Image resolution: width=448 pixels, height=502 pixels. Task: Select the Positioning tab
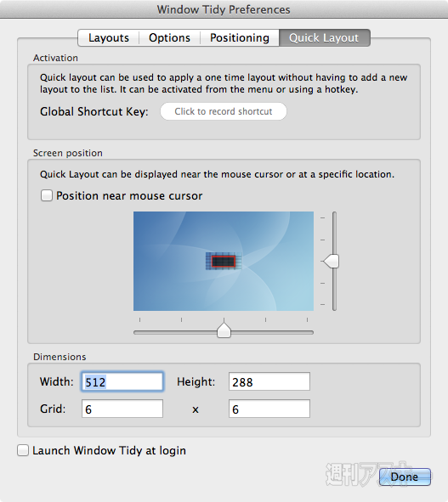click(240, 37)
